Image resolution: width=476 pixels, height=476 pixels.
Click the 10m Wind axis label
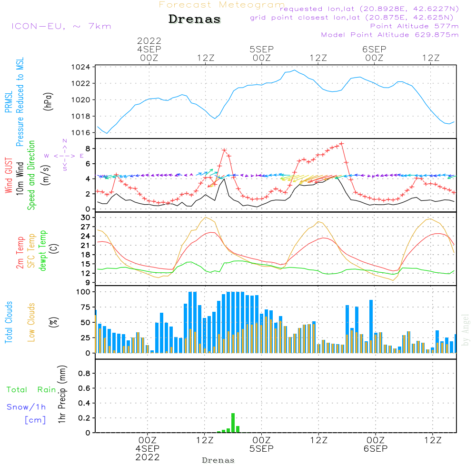pyautogui.click(x=20, y=178)
